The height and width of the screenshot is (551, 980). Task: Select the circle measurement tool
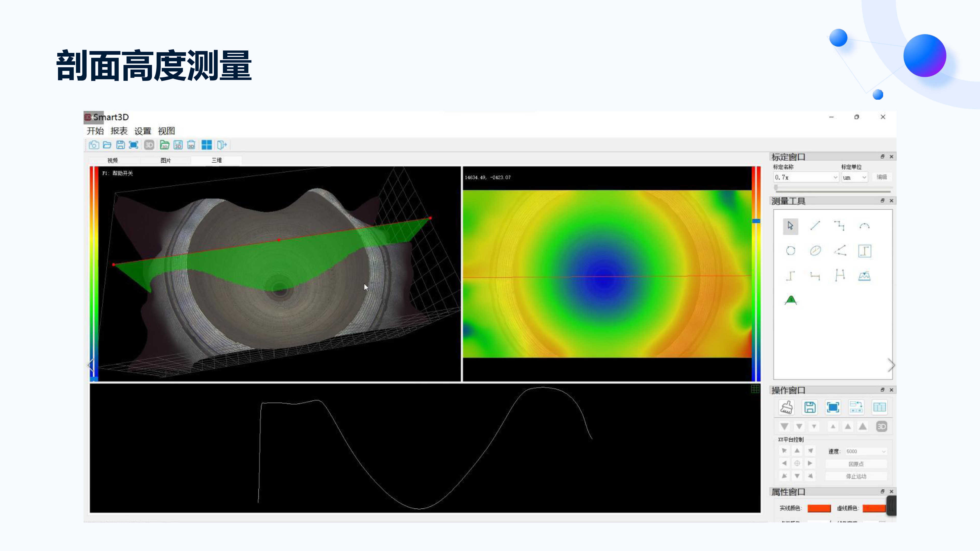(791, 251)
